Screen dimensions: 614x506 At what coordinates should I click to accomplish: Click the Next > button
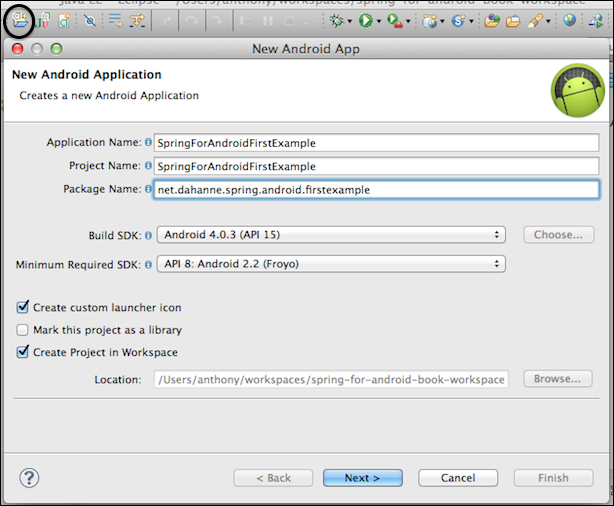point(363,478)
